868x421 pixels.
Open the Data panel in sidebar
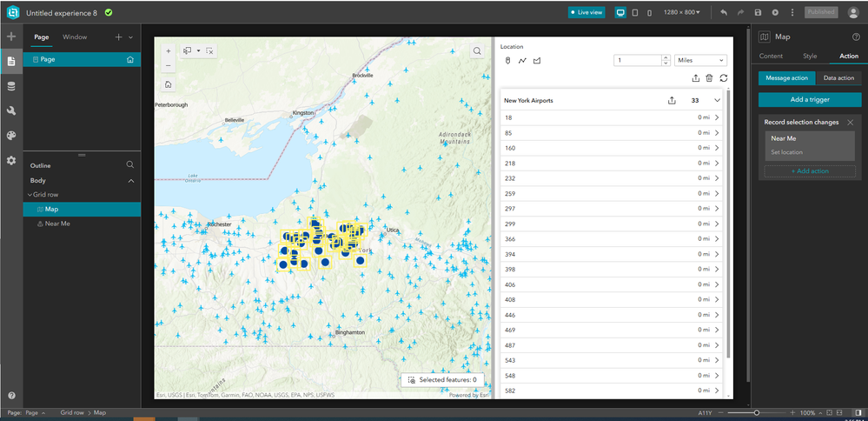[11, 86]
